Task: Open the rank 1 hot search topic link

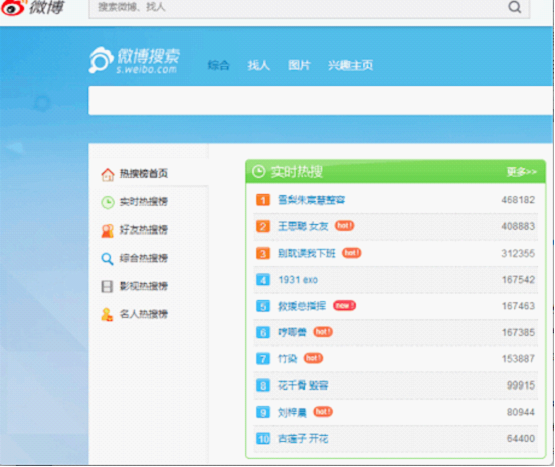Action: (311, 200)
